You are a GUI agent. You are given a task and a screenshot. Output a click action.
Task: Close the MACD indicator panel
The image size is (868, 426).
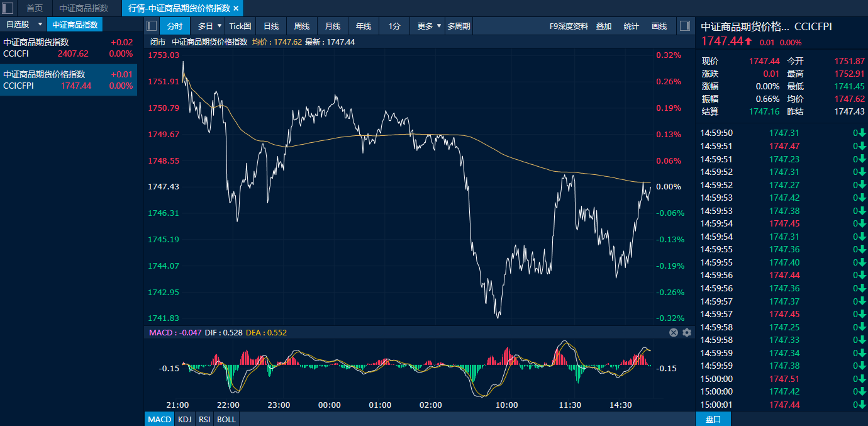[x=674, y=332]
